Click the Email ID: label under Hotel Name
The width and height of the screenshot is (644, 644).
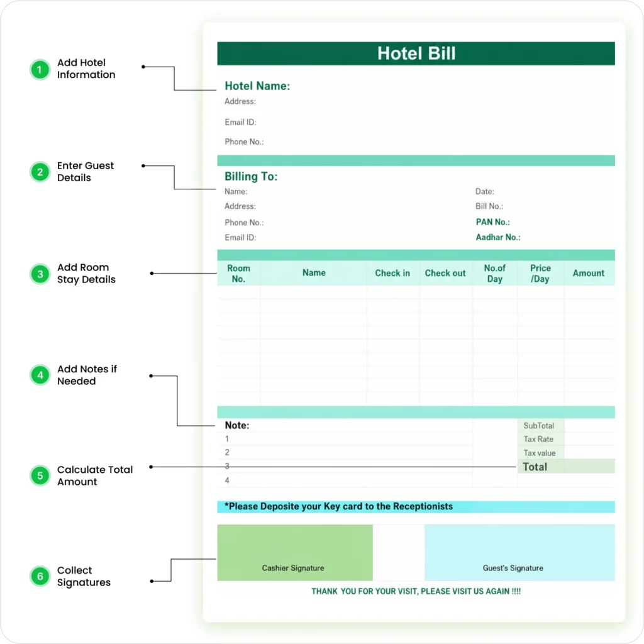240,123
